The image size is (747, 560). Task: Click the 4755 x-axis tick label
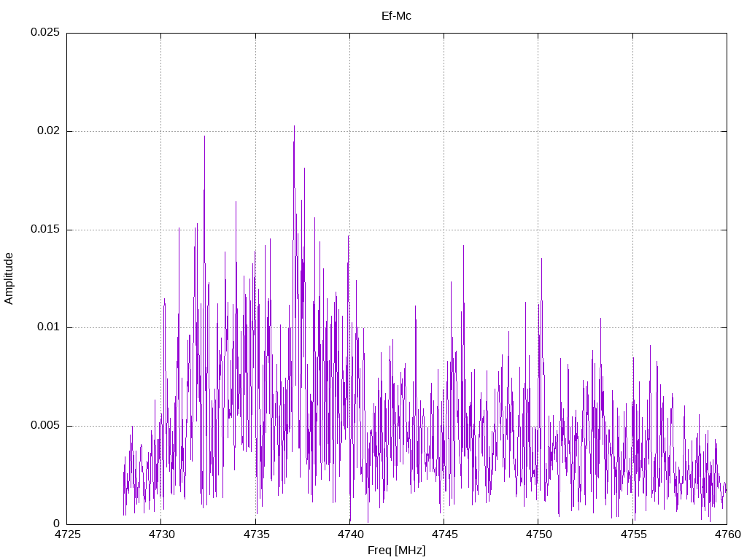pyautogui.click(x=633, y=534)
